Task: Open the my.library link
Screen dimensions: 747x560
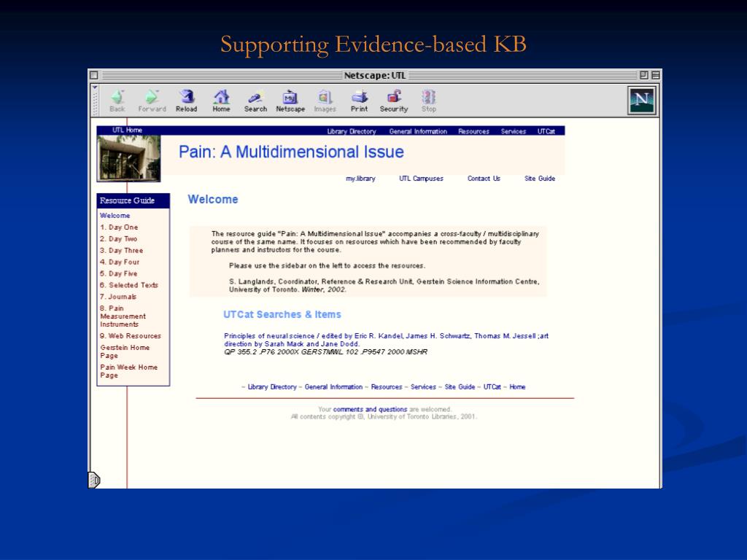Action: [360, 179]
